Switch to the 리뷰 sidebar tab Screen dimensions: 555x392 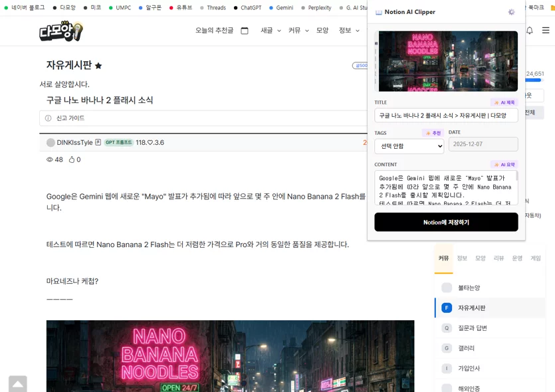tap(499, 258)
